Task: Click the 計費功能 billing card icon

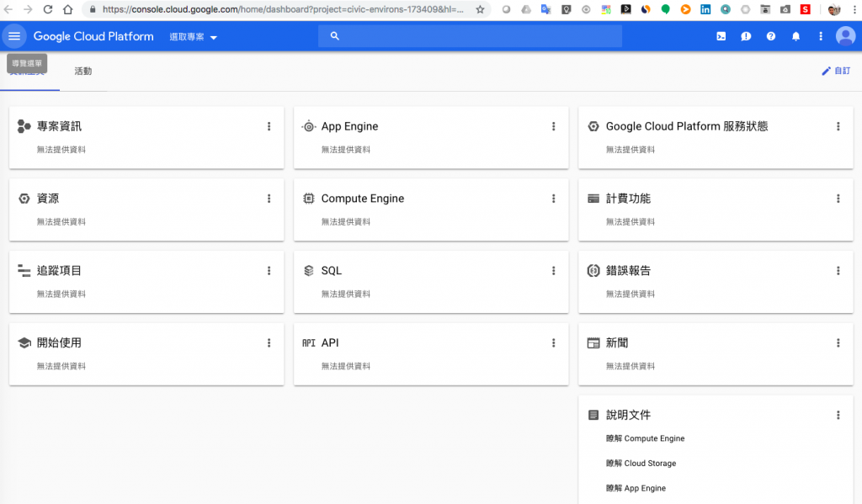Action: 593,199
